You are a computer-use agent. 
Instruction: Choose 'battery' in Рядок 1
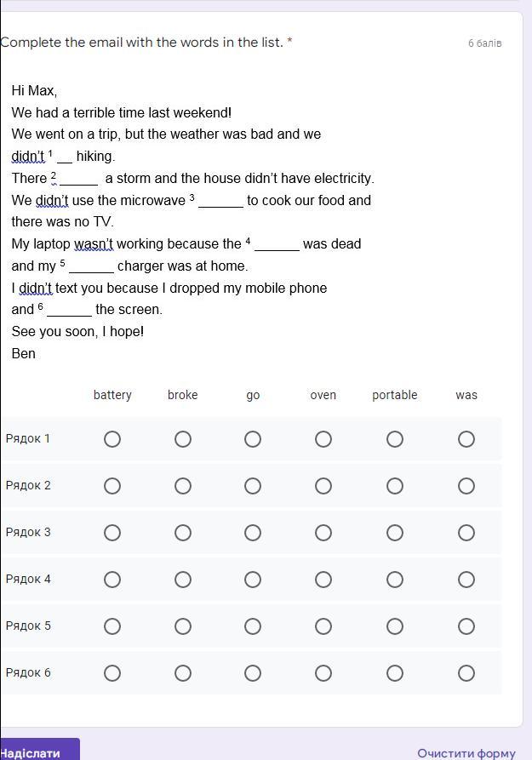112,439
